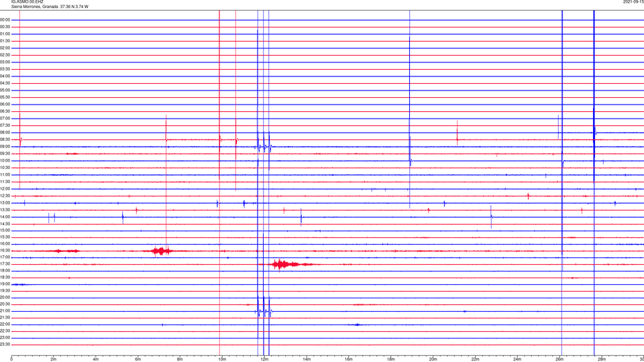The width and height of the screenshot is (644, 362).
Task: Select the 00:00 trace time label
Action: [x=5, y=19]
